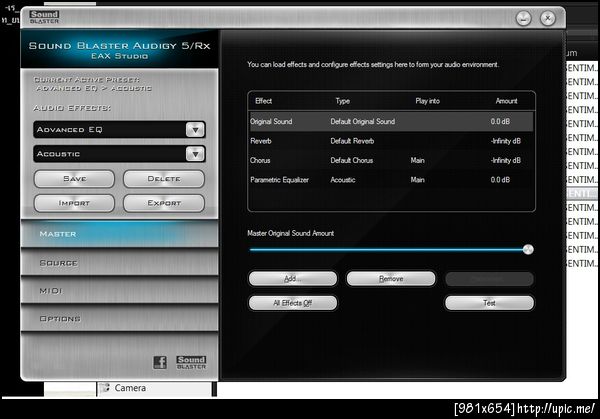
Task: Select the Reverb effect row
Action: click(391, 141)
